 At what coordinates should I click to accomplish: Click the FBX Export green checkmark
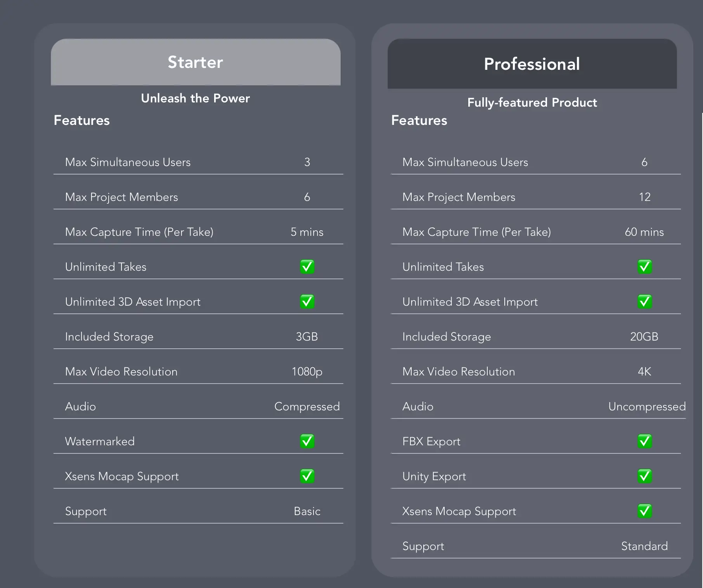[x=644, y=441]
